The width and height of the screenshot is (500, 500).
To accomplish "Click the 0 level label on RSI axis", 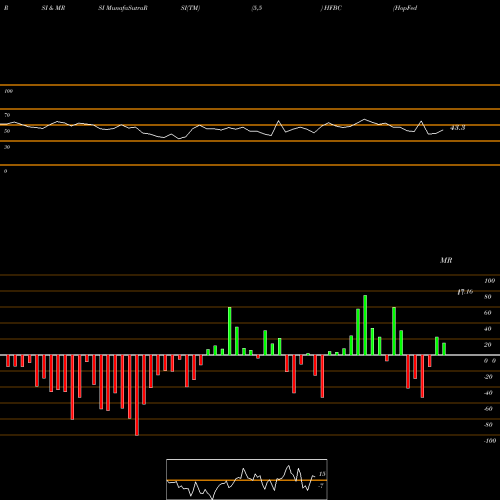I will pyautogui.click(x=5, y=171).
